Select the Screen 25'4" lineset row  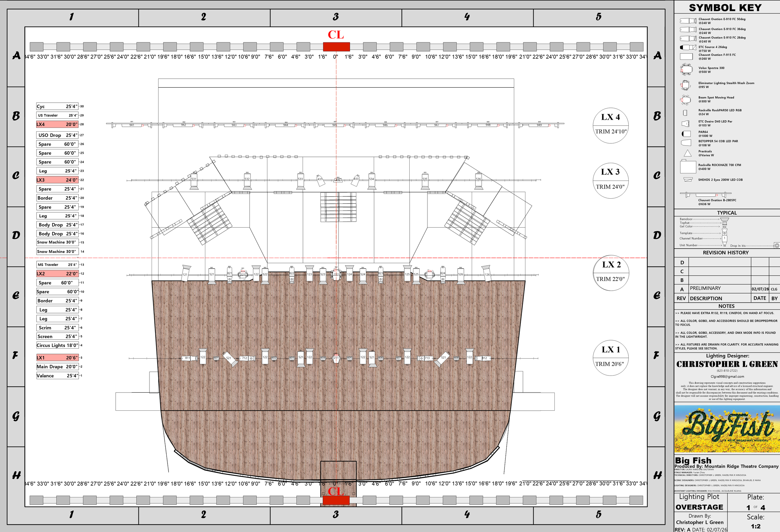point(57,336)
